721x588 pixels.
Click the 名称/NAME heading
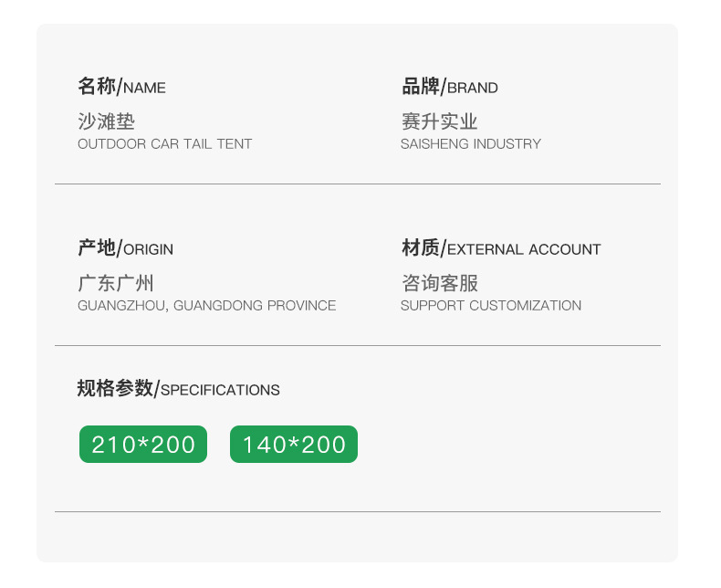[x=121, y=88]
